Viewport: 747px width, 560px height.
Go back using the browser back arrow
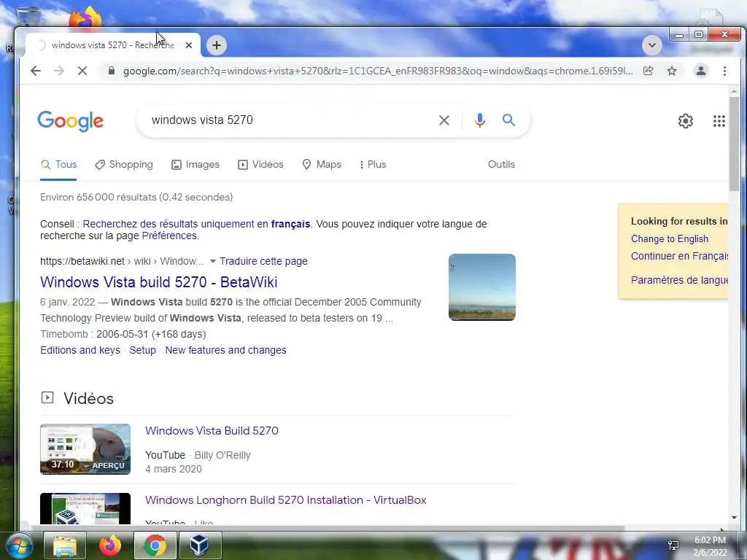[x=36, y=71]
